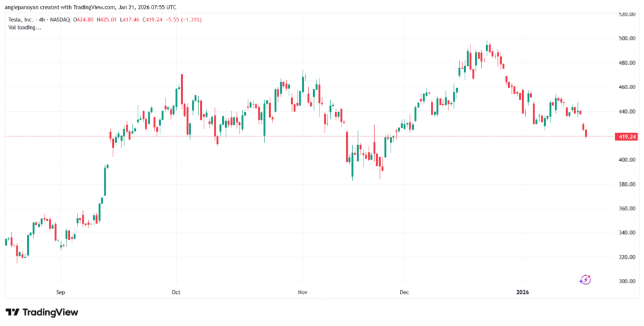Click the purple lightning bolt icon
Screen dimensions: 644x326
586,280
